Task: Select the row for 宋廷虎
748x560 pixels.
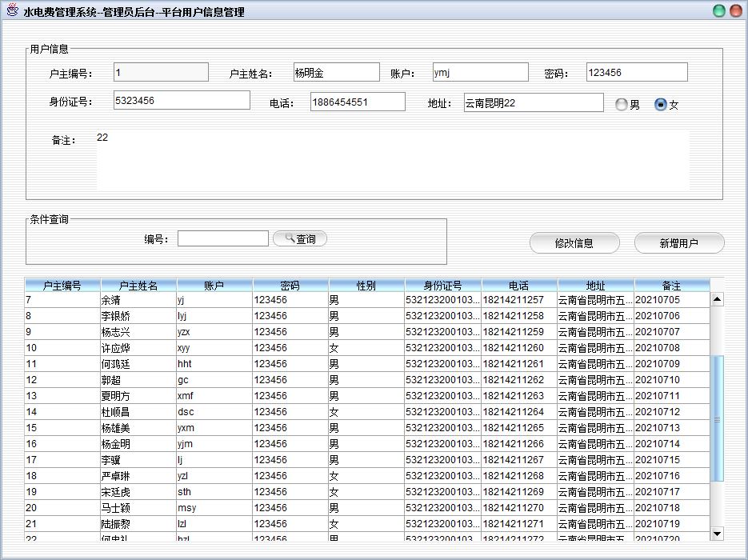Action: (x=367, y=492)
